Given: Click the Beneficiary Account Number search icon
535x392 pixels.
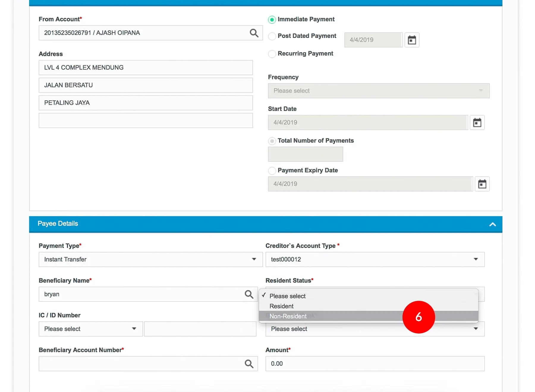Looking at the screenshot, I should point(249,364).
